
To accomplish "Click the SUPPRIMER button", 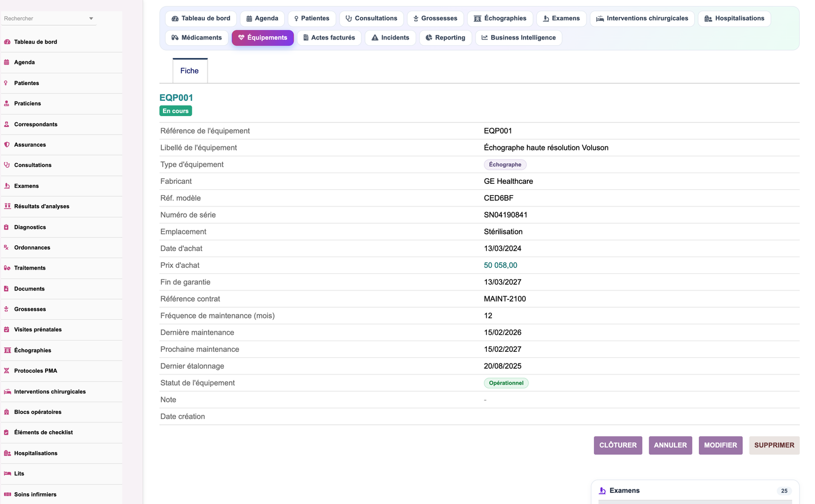I will pyautogui.click(x=774, y=445).
